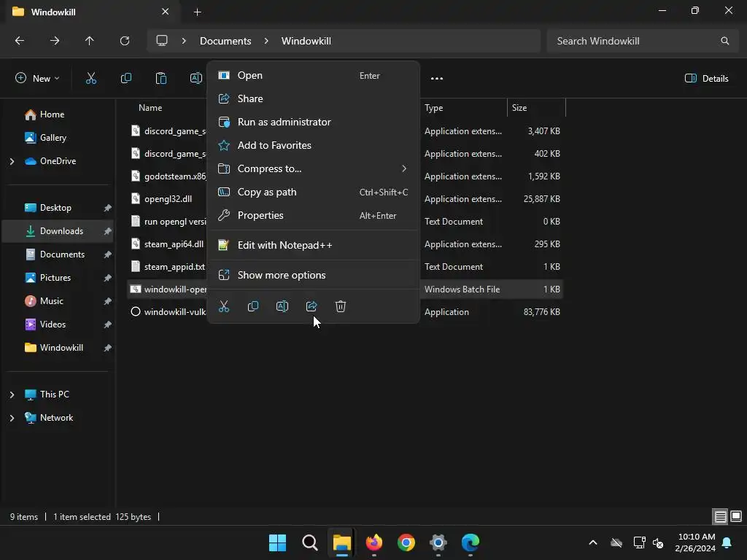Select the steam_appid.txt file
This screenshot has width=747, height=560.
174,267
